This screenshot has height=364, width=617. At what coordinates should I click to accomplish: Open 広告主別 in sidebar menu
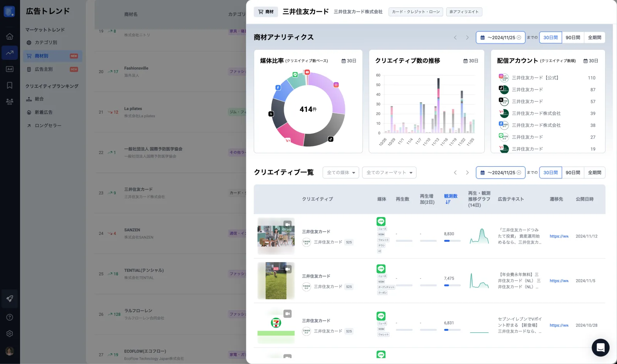pos(52,69)
